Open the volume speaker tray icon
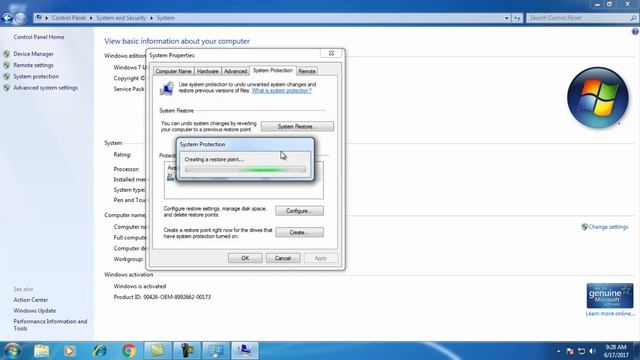640x360 pixels. click(x=593, y=351)
